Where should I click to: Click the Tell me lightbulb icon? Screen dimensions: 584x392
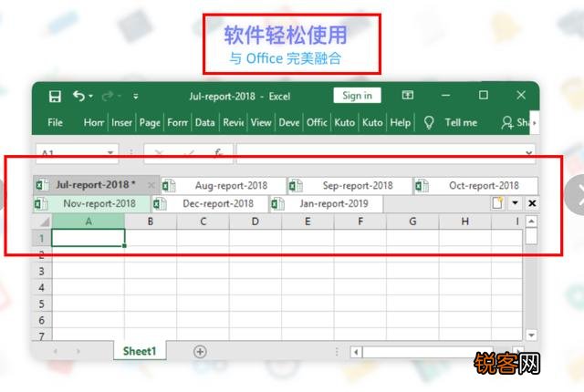(429, 122)
